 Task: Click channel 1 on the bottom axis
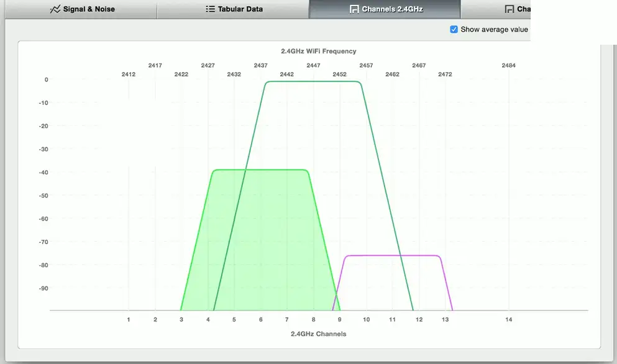click(x=129, y=319)
